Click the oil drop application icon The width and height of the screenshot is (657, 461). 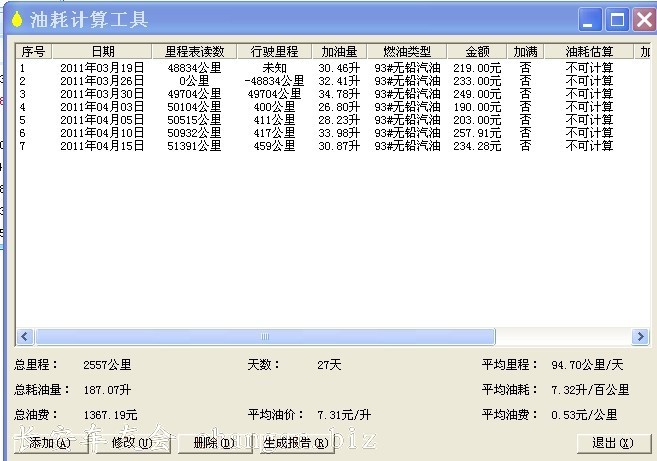[16, 20]
